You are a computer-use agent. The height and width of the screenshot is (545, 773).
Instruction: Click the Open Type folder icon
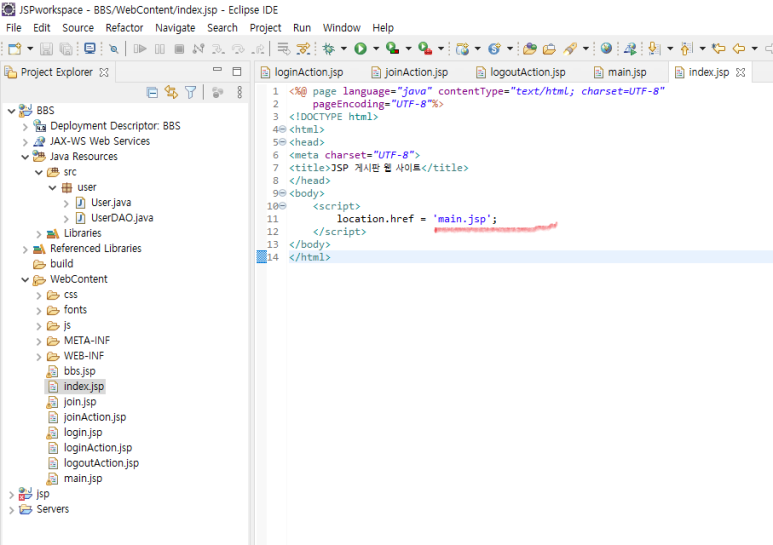coord(530,48)
